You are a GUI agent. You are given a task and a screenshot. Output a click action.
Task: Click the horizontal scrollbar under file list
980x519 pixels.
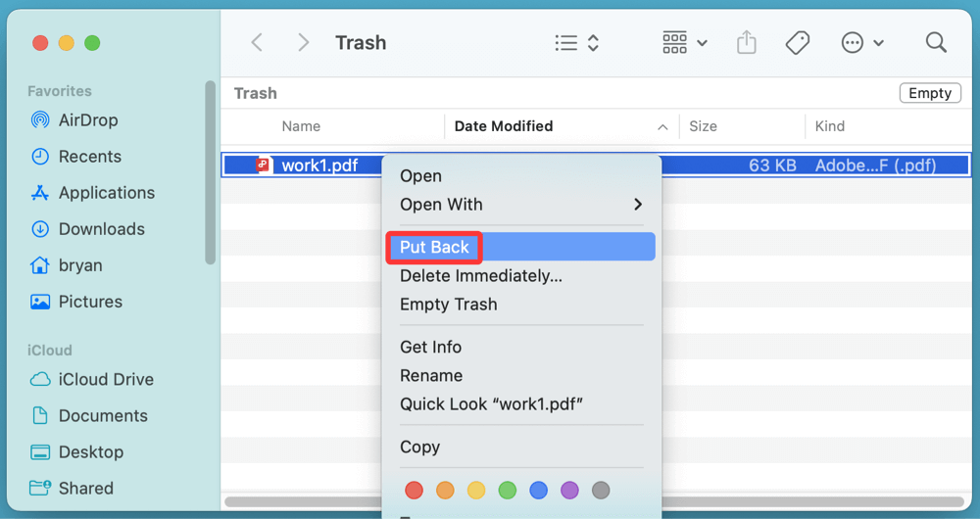pyautogui.click(x=594, y=501)
